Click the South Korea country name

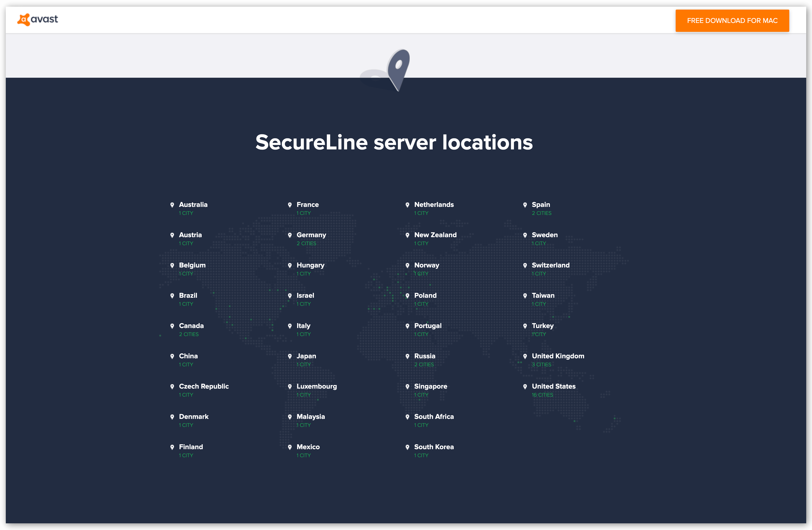(434, 447)
